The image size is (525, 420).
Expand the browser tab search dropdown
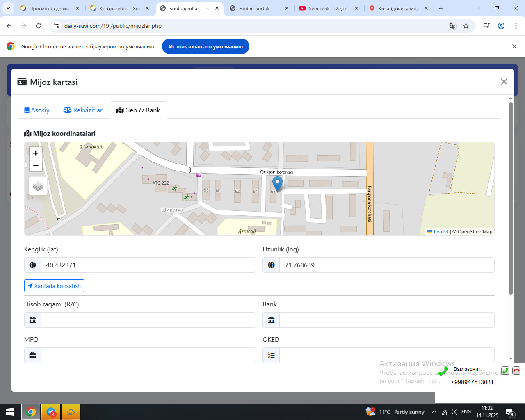(x=8, y=8)
